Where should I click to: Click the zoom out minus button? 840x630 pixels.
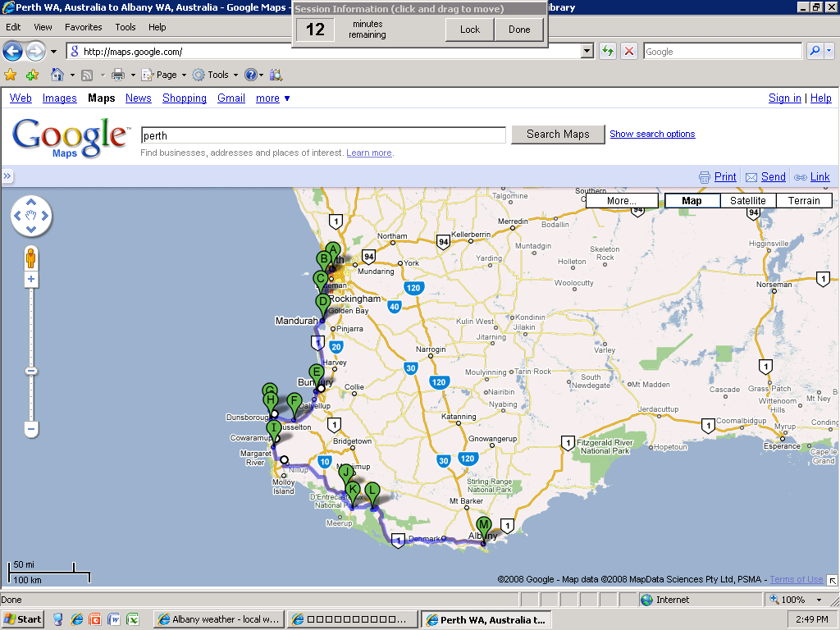pos(31,429)
